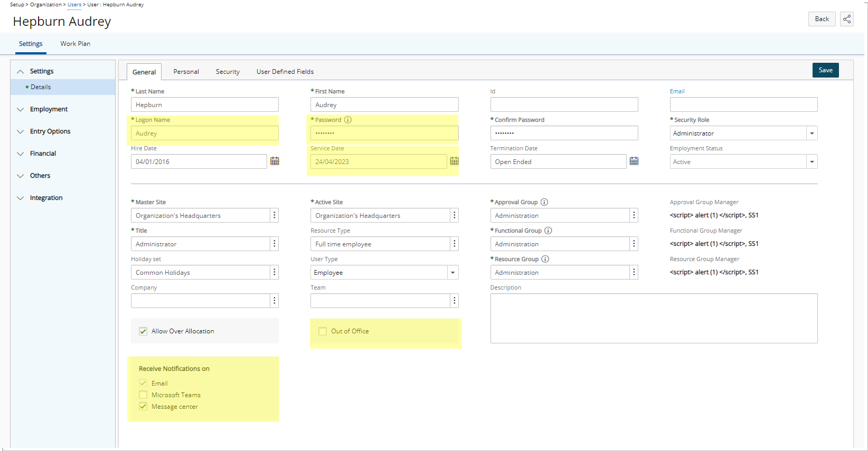This screenshot has height=451, width=868.
Task: Follow the Users breadcrumb link
Action: 74,5
